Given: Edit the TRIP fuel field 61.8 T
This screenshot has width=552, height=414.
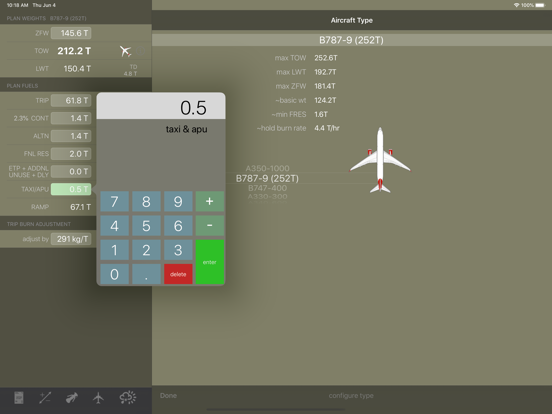Looking at the screenshot, I should tap(71, 101).
